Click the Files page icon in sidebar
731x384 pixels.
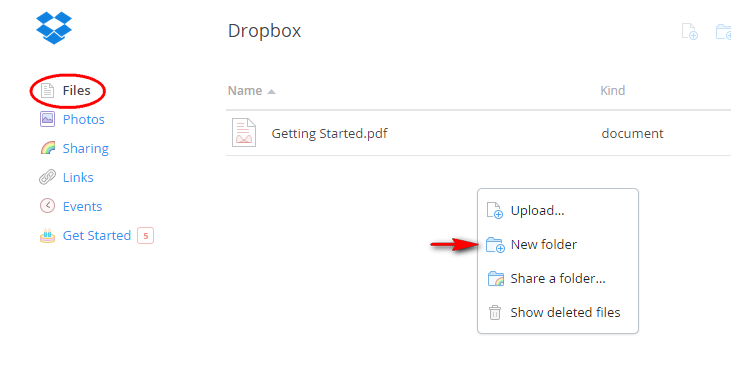point(47,90)
